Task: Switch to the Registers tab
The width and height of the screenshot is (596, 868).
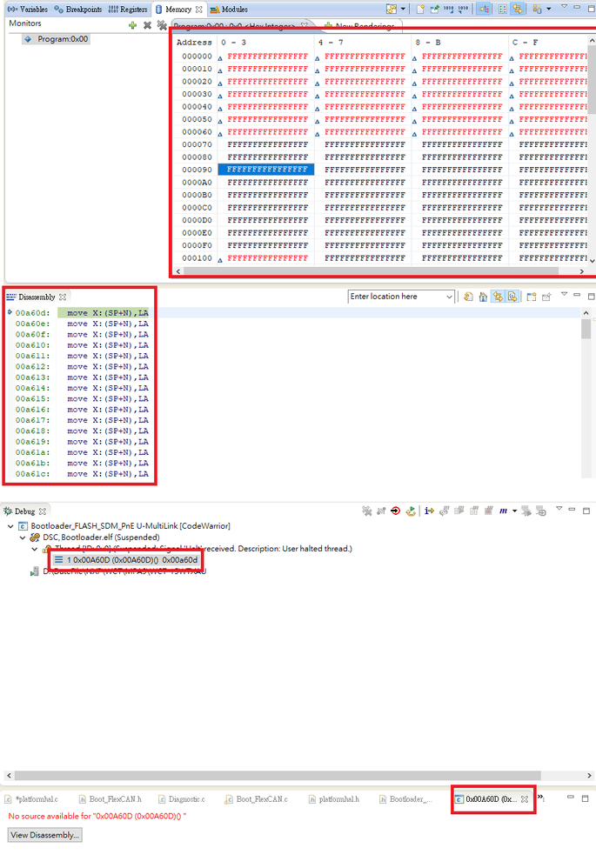Action: click(128, 10)
